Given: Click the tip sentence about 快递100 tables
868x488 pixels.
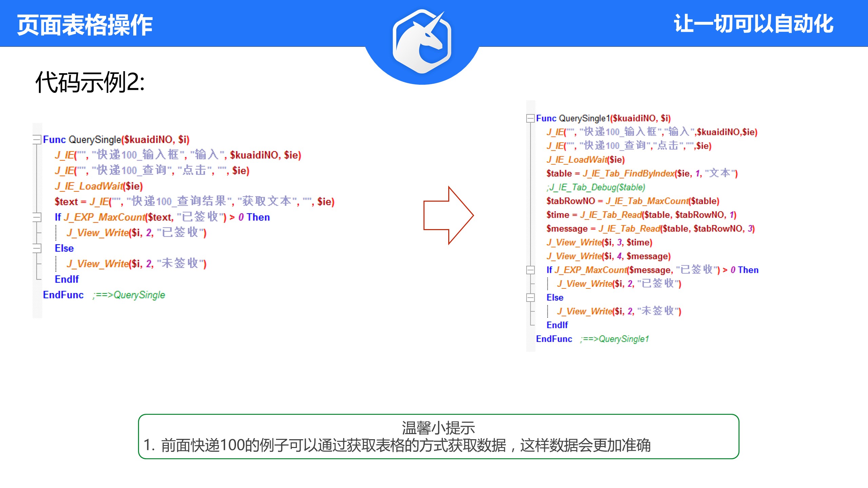Looking at the screenshot, I should 397,445.
